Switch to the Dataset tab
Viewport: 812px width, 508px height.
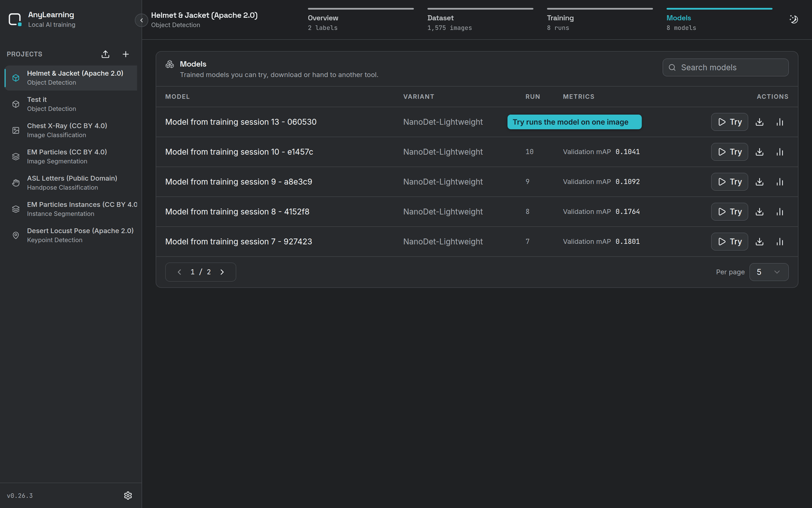tap(480, 20)
